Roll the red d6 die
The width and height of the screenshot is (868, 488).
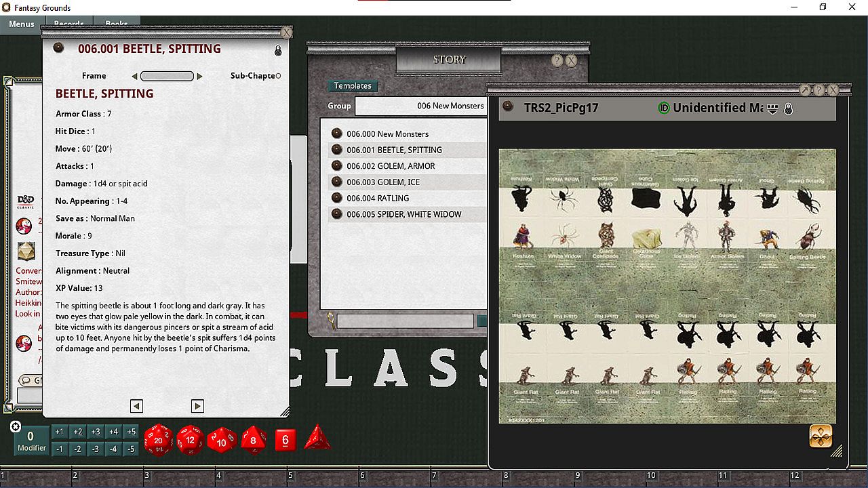point(285,440)
